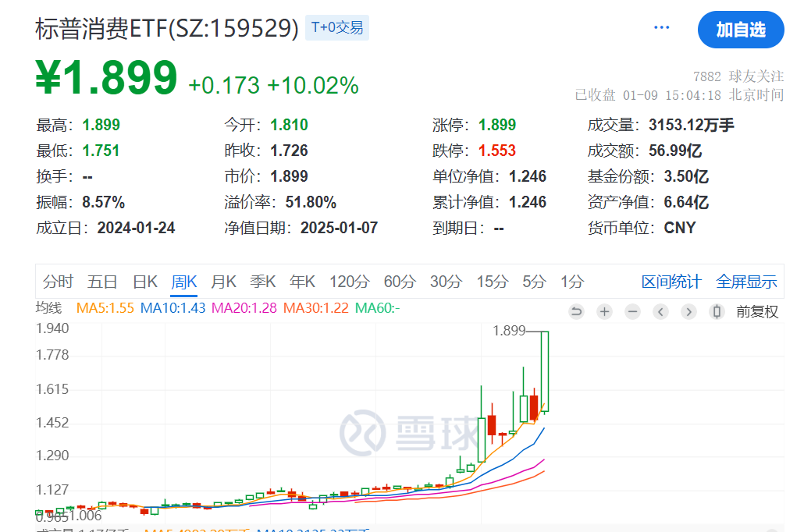Click the 昨收 1.726 value

(289, 151)
